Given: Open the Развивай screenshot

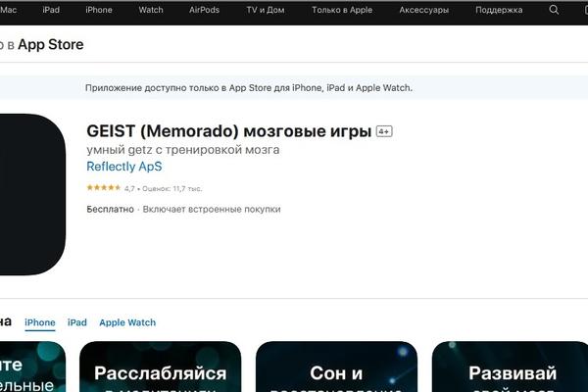Looking at the screenshot, I should 510,367.
